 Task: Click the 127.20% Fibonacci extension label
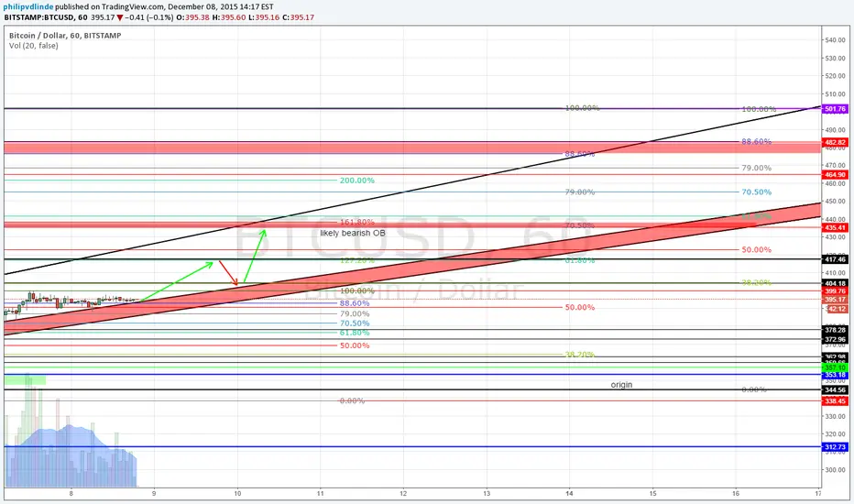tap(356, 260)
